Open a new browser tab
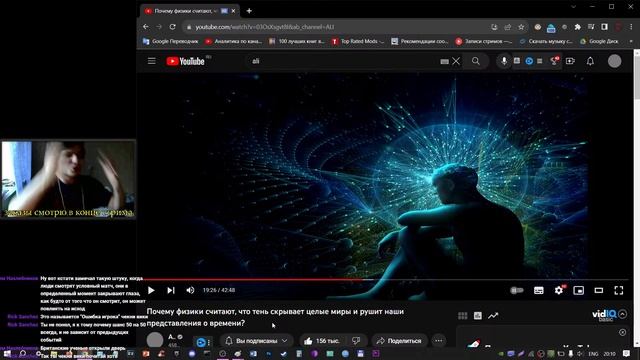 click(x=249, y=11)
